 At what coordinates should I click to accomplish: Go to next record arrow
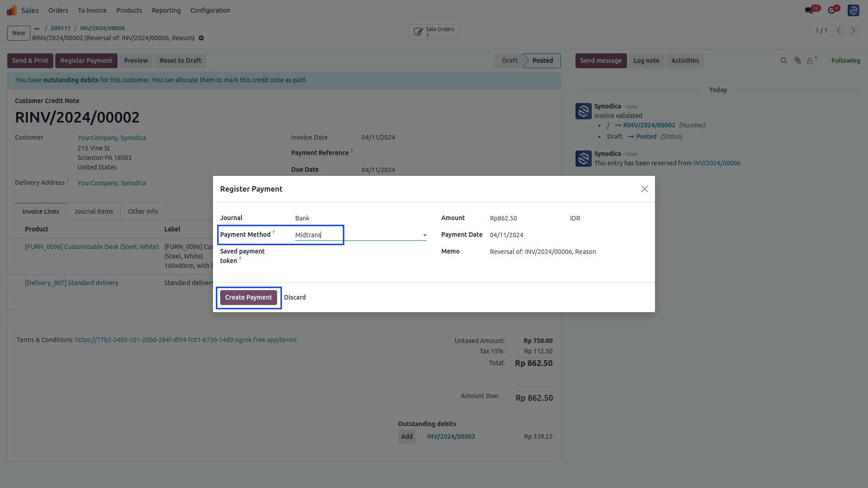pos(854,30)
